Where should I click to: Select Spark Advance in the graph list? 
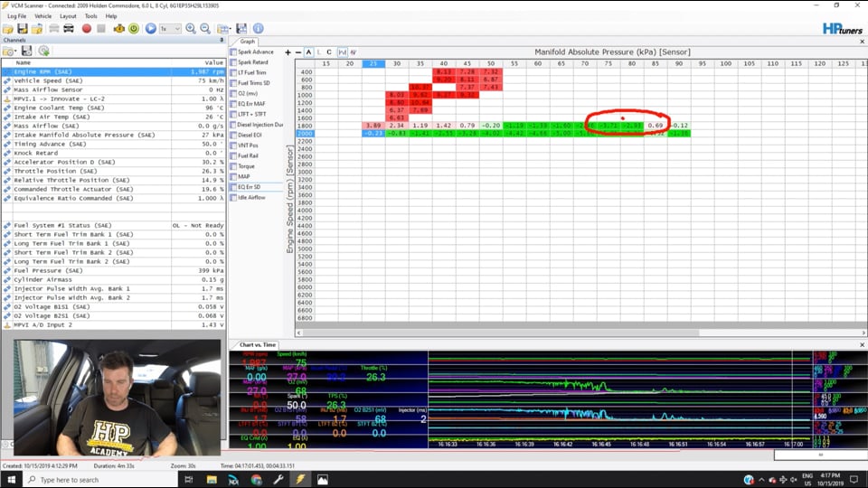(255, 52)
